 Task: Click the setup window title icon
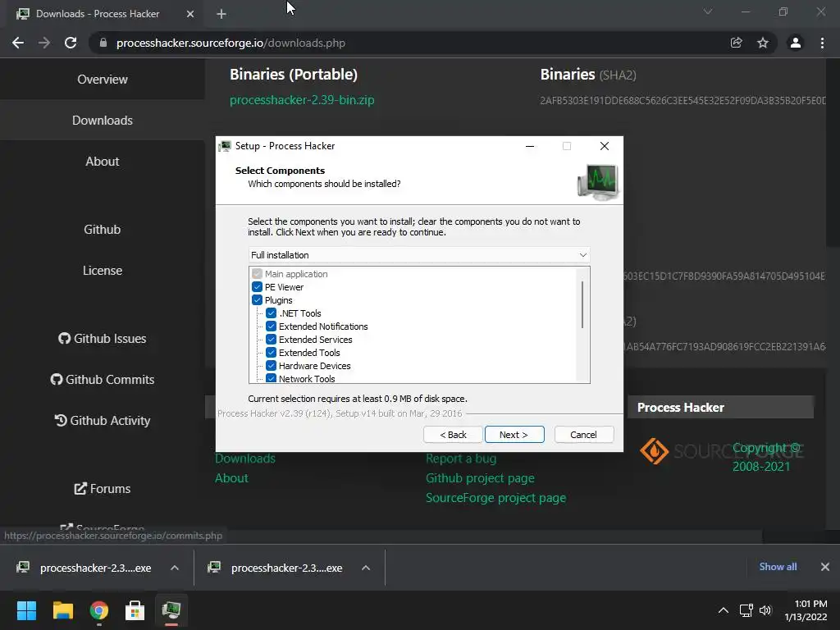coord(225,146)
